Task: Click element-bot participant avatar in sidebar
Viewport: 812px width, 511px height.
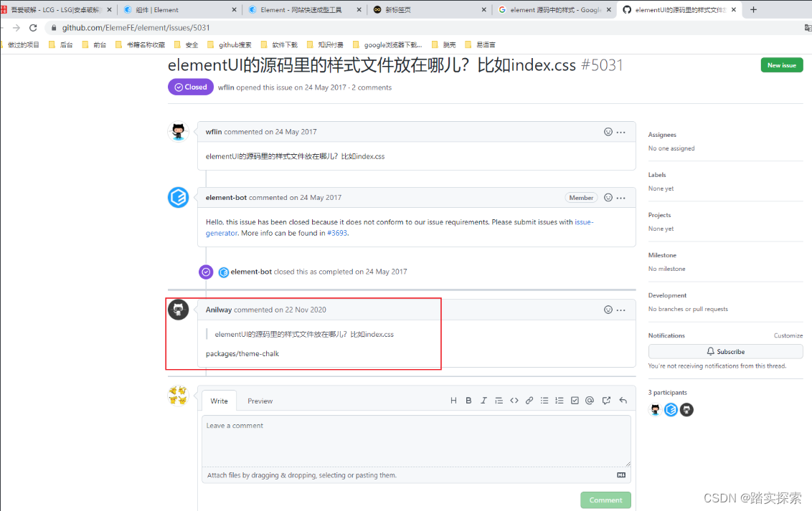Action: click(x=671, y=410)
